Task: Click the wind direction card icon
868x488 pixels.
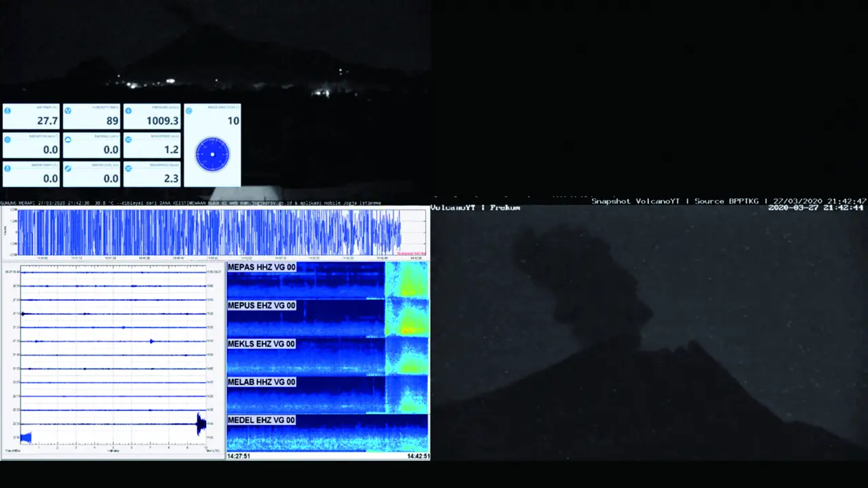Action: coord(189,110)
